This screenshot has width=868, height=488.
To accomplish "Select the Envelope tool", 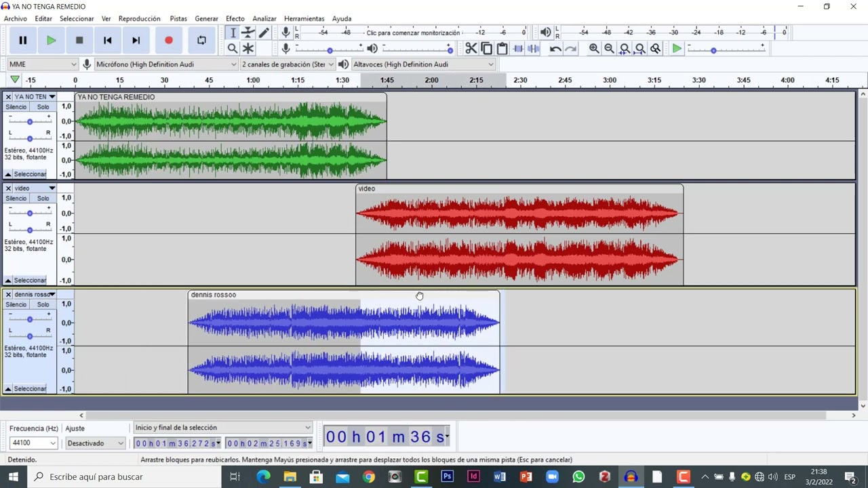I will click(248, 33).
